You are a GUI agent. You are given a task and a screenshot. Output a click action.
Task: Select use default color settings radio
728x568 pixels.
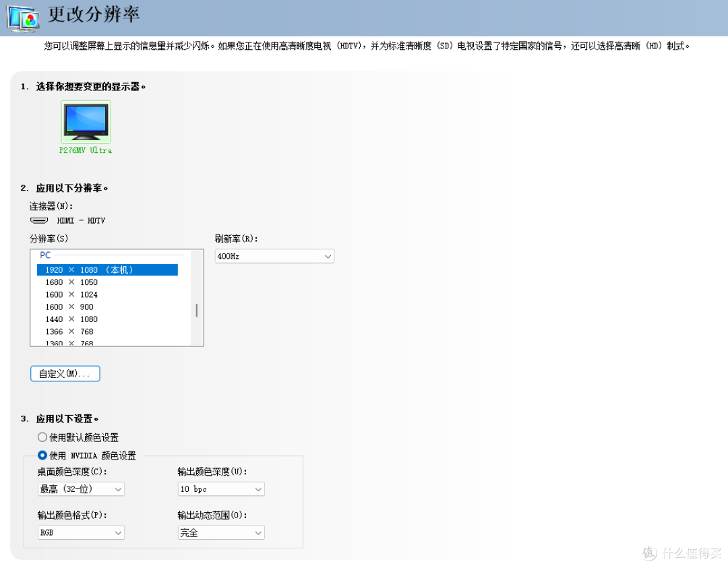[x=42, y=437]
